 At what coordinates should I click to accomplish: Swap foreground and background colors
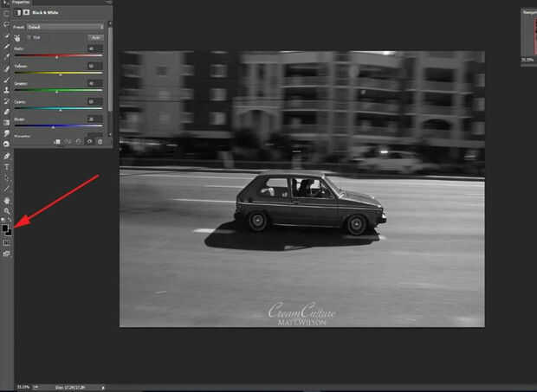tap(10, 219)
